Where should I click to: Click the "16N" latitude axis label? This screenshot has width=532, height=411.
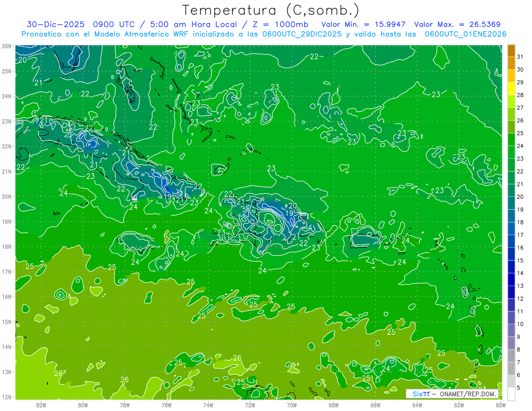(x=7, y=297)
